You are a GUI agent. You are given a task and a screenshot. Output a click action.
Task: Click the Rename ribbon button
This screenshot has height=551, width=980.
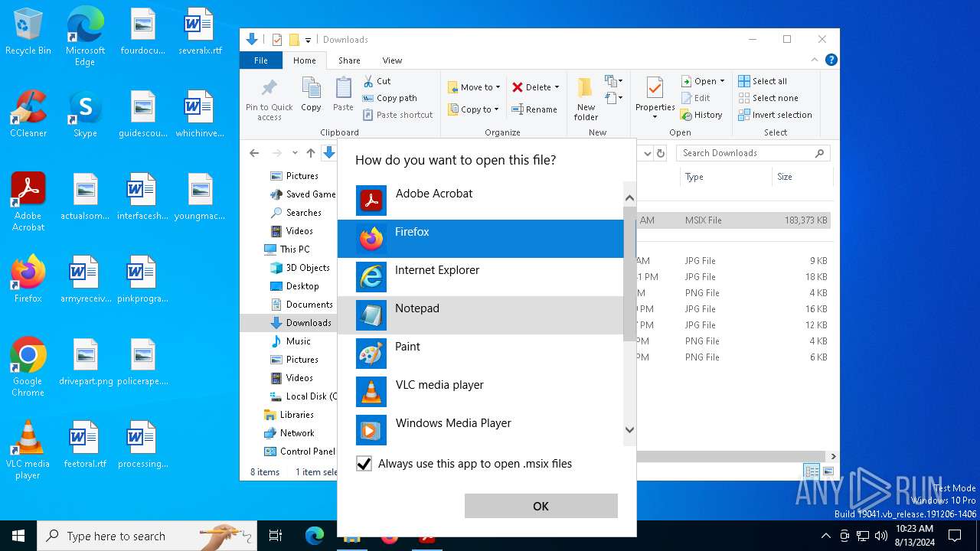point(534,109)
